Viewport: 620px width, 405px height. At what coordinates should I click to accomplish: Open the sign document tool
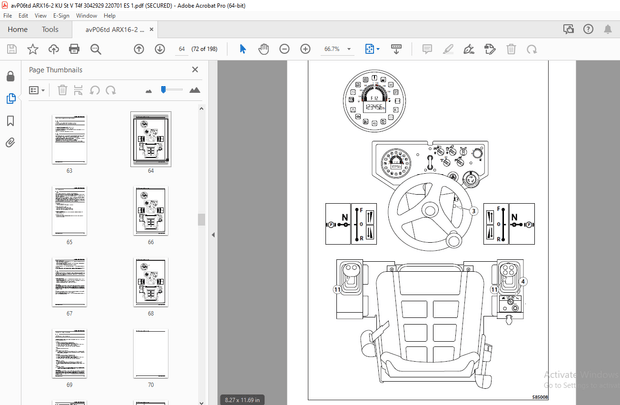(x=469, y=49)
